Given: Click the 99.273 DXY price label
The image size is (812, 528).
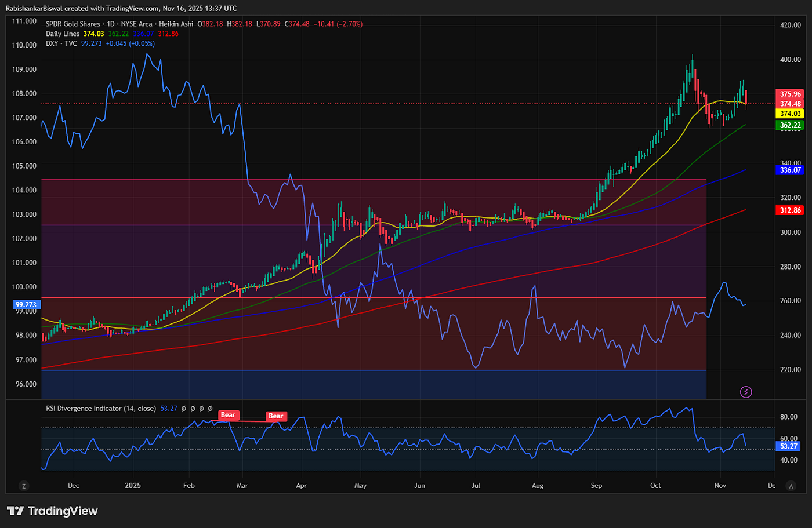Looking at the screenshot, I should click(26, 304).
